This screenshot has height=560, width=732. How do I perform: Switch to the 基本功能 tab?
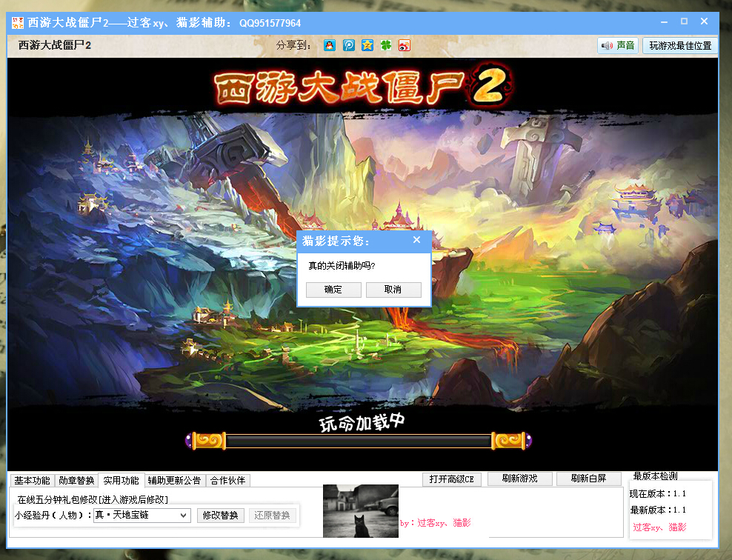pyautogui.click(x=32, y=481)
